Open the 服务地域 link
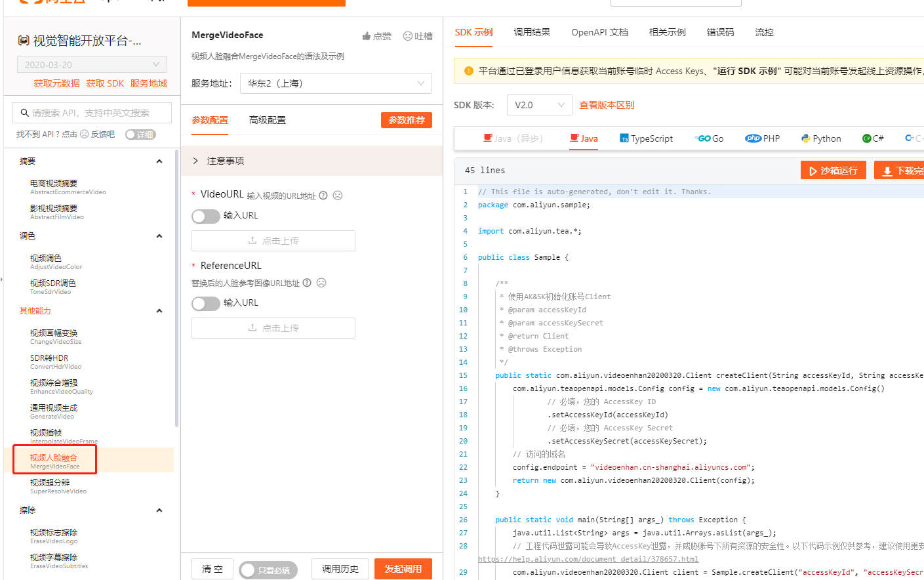Viewport: 924px width, 580px height. tap(149, 83)
